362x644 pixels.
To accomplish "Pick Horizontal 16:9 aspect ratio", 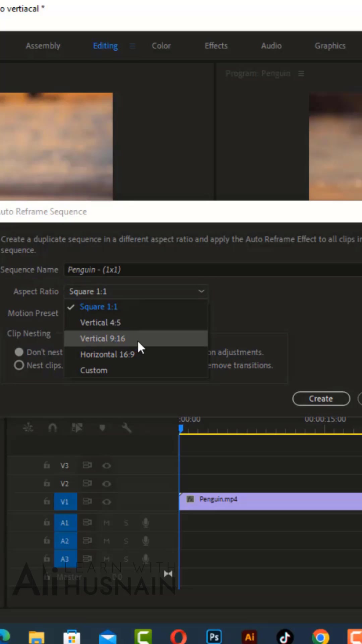I will [x=136, y=354].
